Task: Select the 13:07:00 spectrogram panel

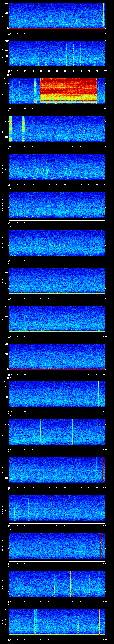Action: pyautogui.click(x=57, y=243)
